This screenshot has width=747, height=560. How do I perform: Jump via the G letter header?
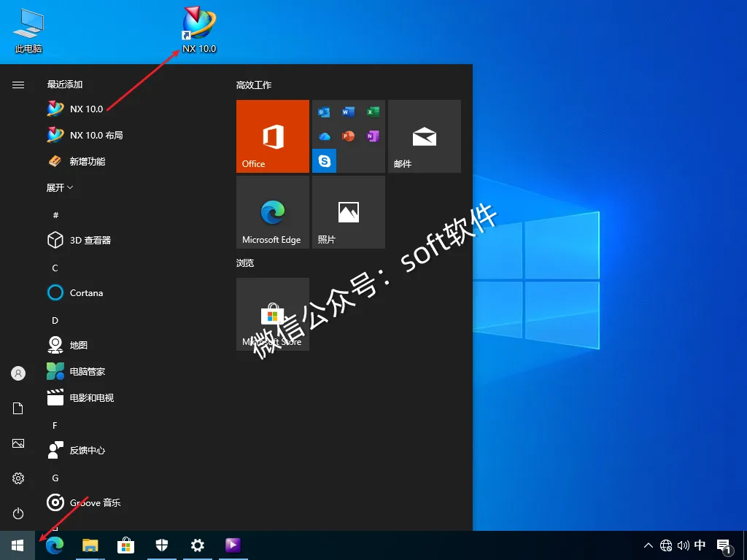pyautogui.click(x=55, y=478)
